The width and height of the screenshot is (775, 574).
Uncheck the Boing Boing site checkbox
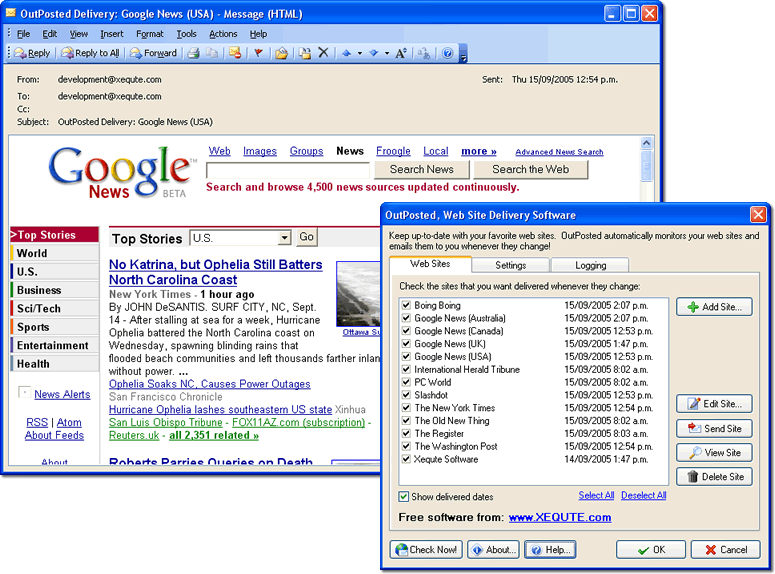pos(406,305)
